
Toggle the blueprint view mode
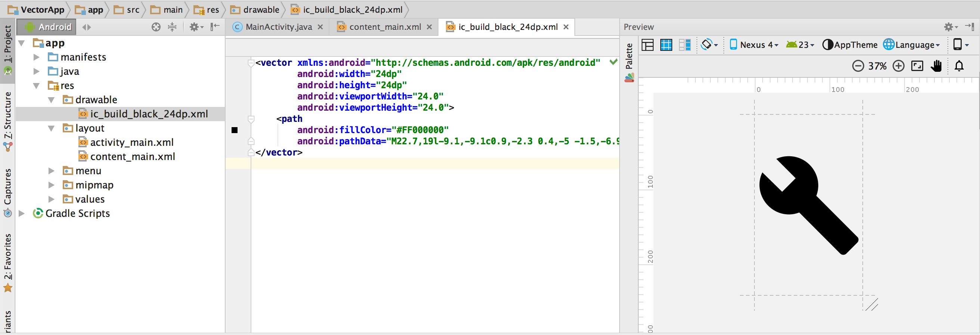666,45
